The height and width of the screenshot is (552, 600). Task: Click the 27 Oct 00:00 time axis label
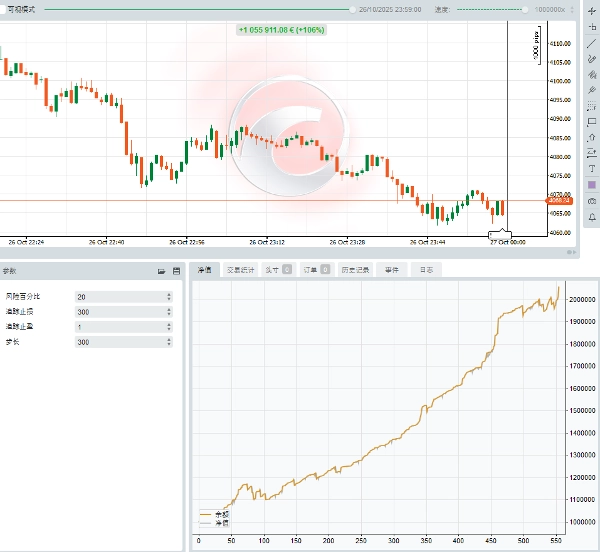point(508,242)
